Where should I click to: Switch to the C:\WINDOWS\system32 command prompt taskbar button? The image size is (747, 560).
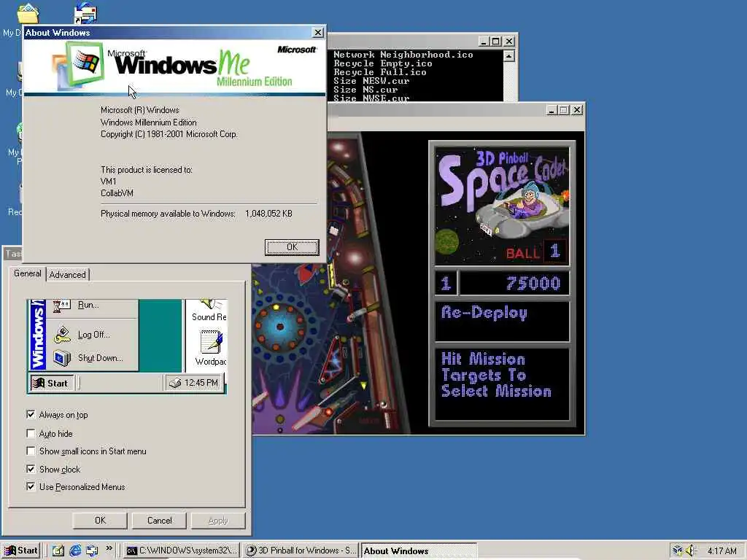coord(182,551)
